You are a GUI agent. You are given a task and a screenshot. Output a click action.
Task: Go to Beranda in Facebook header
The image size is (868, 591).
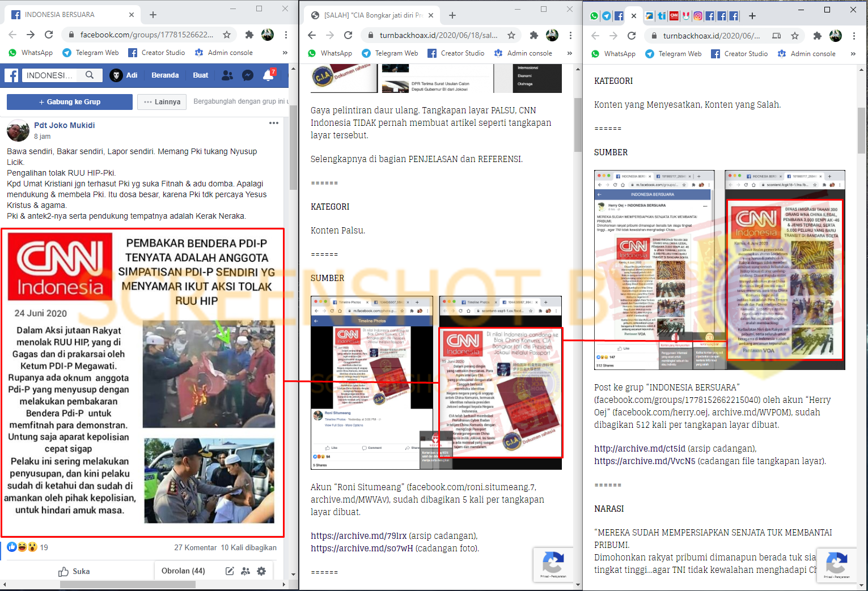pyautogui.click(x=165, y=75)
